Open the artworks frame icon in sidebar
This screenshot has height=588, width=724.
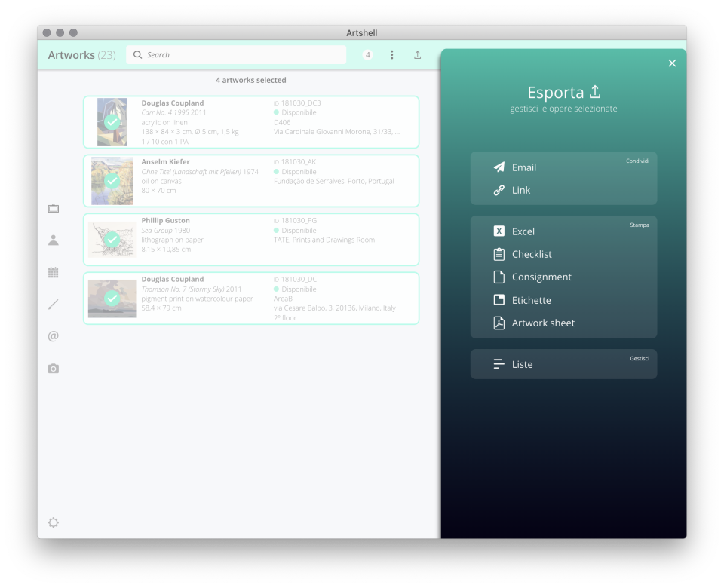pyautogui.click(x=53, y=208)
